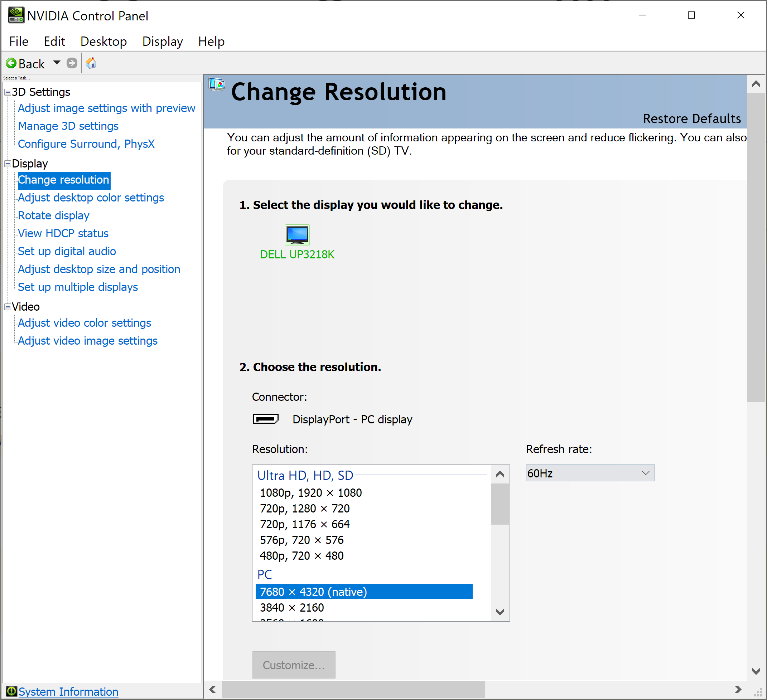This screenshot has width=767, height=700.
Task: Click Restore Defaults link
Action: pyautogui.click(x=692, y=118)
